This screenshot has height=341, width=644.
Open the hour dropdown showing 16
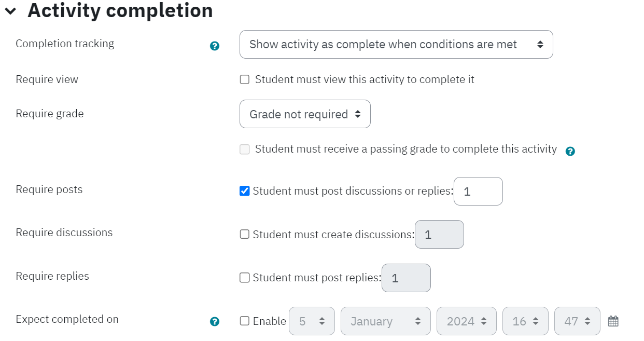pyautogui.click(x=525, y=321)
